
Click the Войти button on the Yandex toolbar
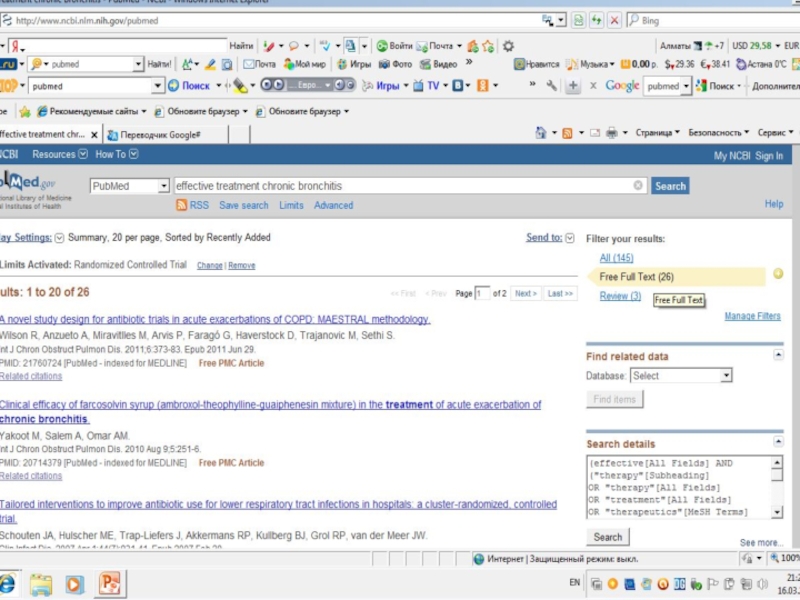[x=394, y=46]
